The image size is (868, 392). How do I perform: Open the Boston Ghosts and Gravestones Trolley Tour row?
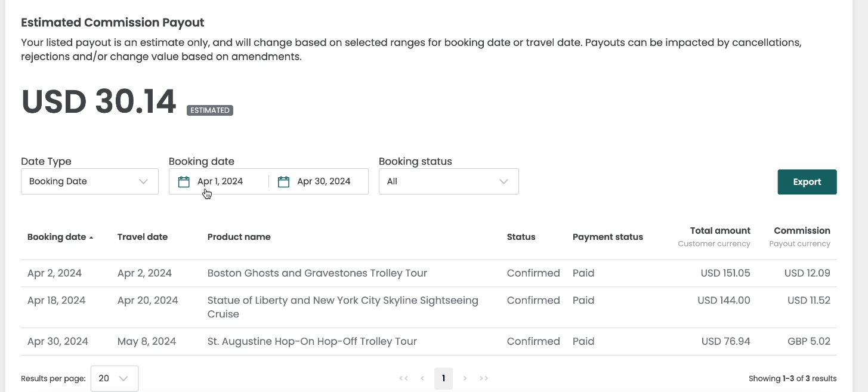pyautogui.click(x=429, y=273)
